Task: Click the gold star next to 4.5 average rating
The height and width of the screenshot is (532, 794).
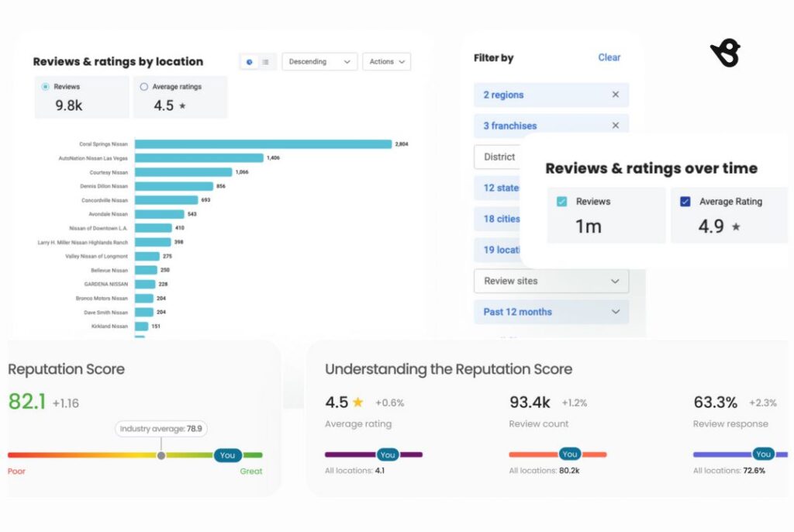Action: tap(357, 402)
